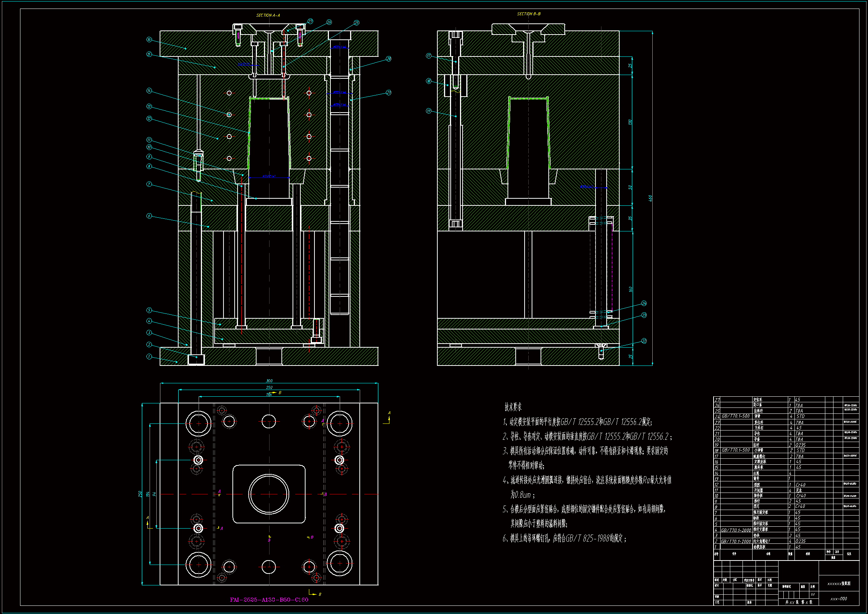Click the xxx-000 drawing number cell

[x=838, y=599]
